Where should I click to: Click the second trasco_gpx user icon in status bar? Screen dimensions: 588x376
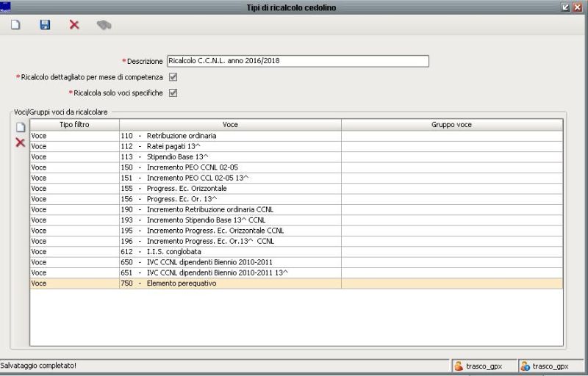526,365
